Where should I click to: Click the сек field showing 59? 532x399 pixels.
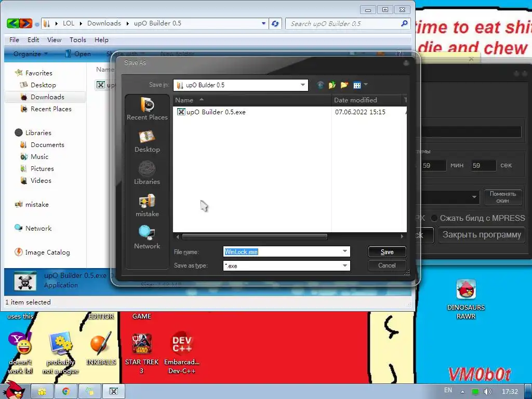(483, 166)
